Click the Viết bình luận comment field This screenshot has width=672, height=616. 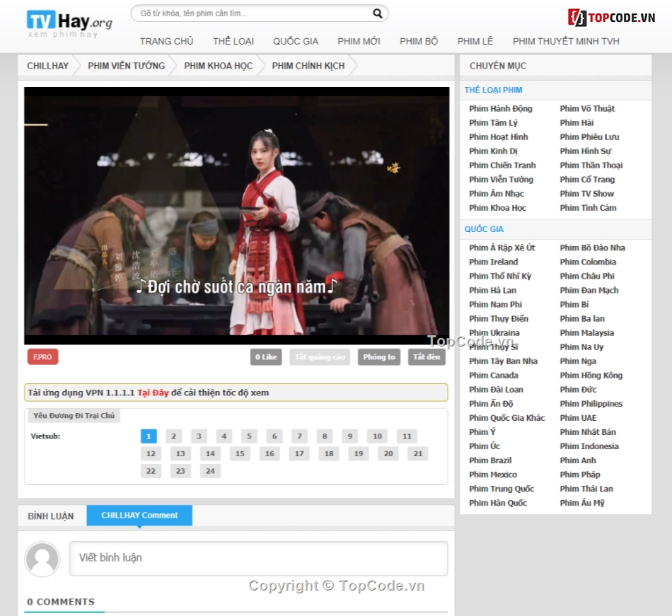point(258,559)
